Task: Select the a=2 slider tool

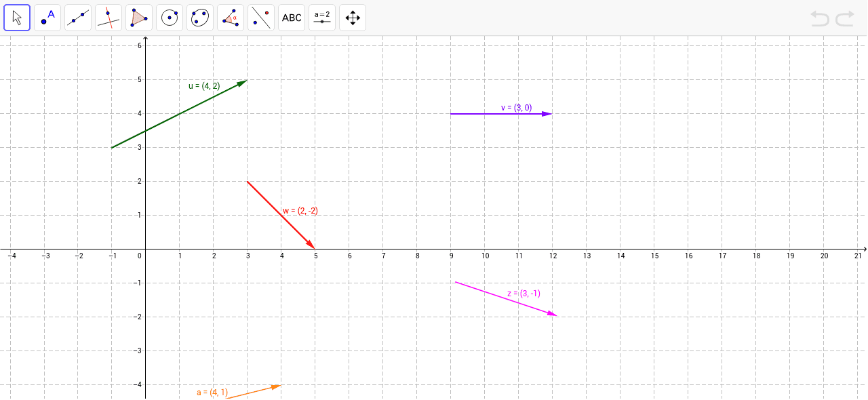Action: click(x=322, y=18)
